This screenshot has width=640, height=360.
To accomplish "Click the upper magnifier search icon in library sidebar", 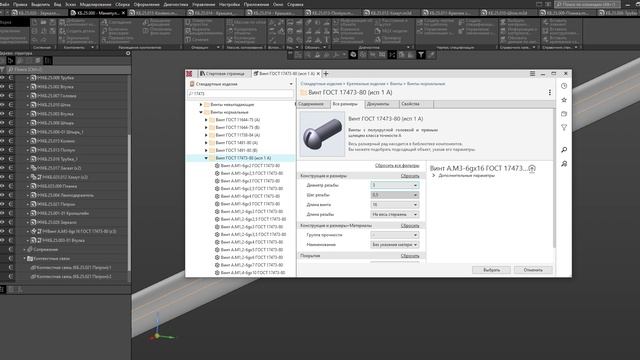I will (564, 150).
